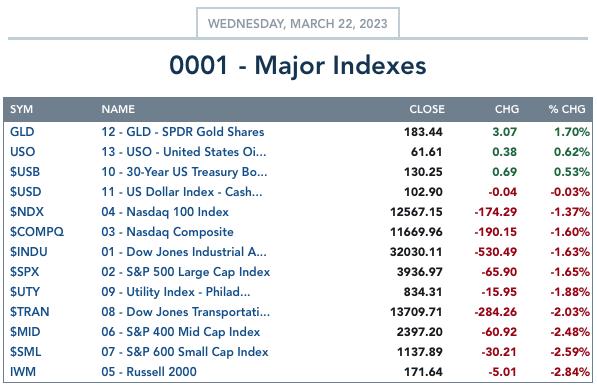Open the GLD symbol link
Image resolution: width=597 pixels, height=387 pixels.
[22, 132]
